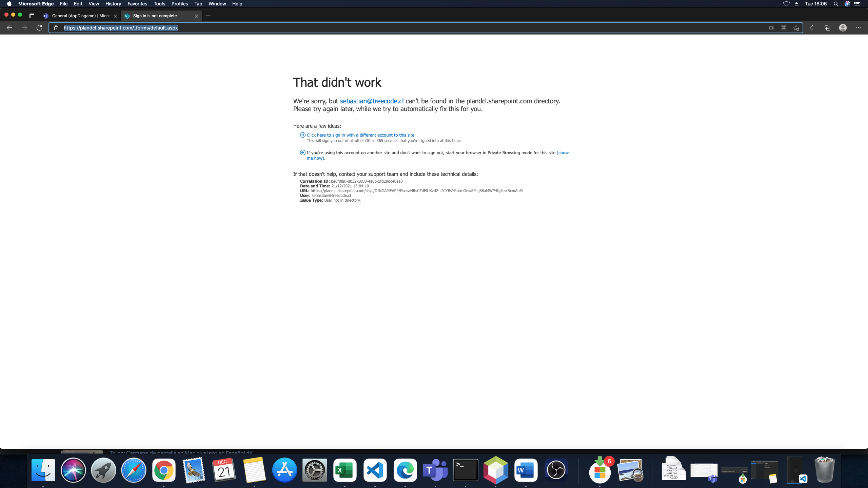Open the Favorites list
This screenshot has width=868, height=488.
(x=812, y=28)
